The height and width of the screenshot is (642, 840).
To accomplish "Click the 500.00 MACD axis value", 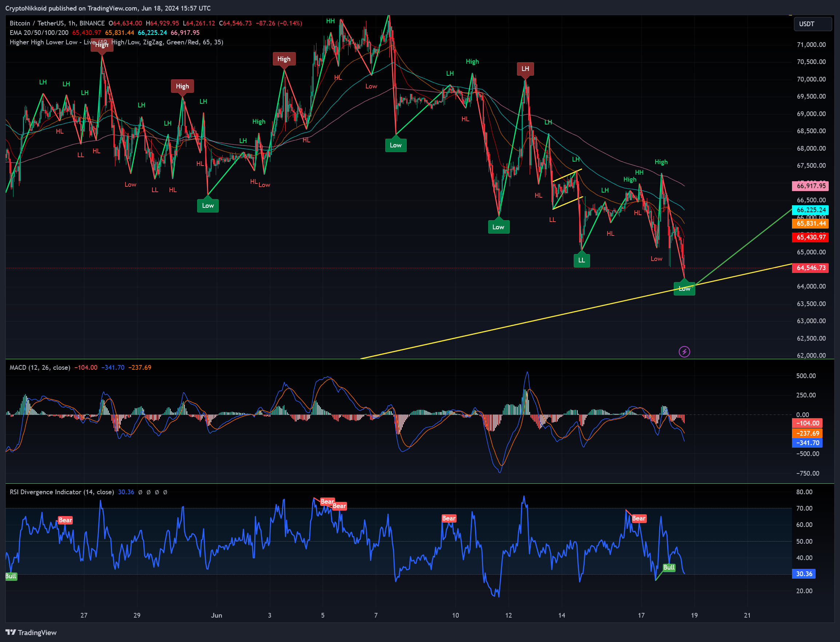I will [805, 376].
